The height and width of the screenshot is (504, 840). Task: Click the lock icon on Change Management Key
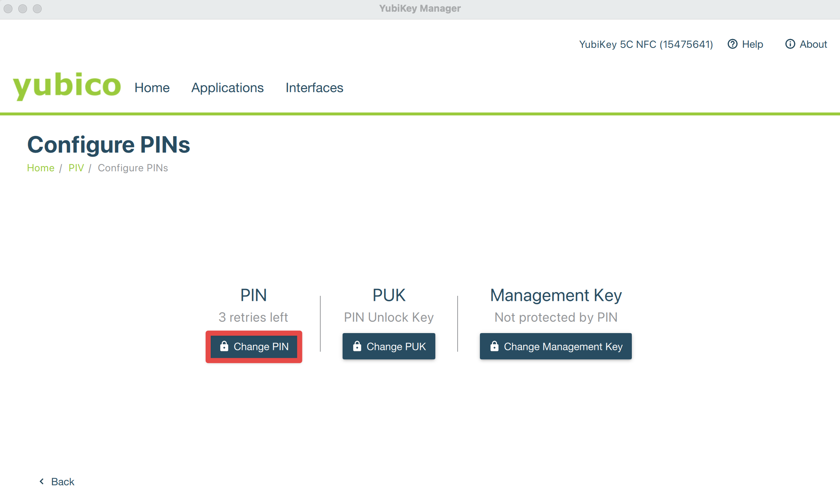(495, 346)
